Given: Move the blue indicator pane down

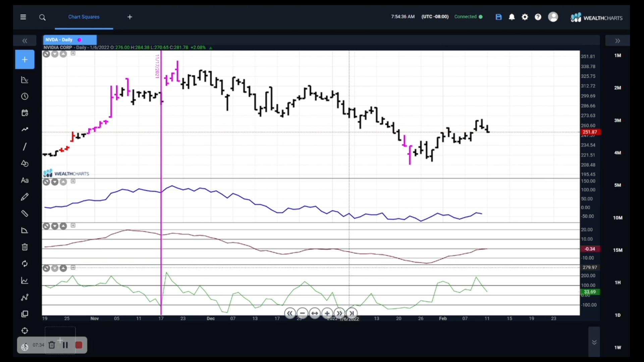Looking at the screenshot, I should pyautogui.click(x=55, y=182).
